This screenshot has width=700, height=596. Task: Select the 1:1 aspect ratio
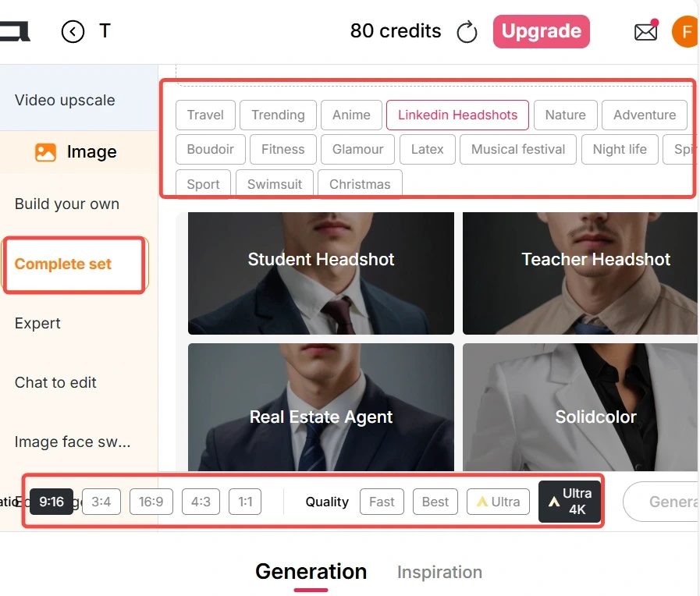coord(245,502)
